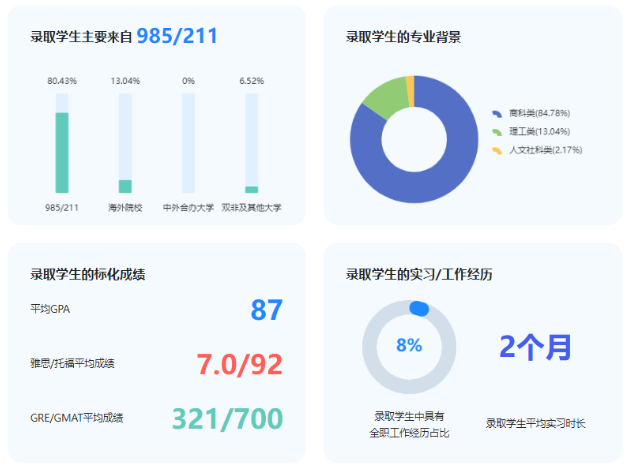The image size is (625, 470).
Task: Click the teal 双非及其他大学 bar
Action: tap(252, 190)
